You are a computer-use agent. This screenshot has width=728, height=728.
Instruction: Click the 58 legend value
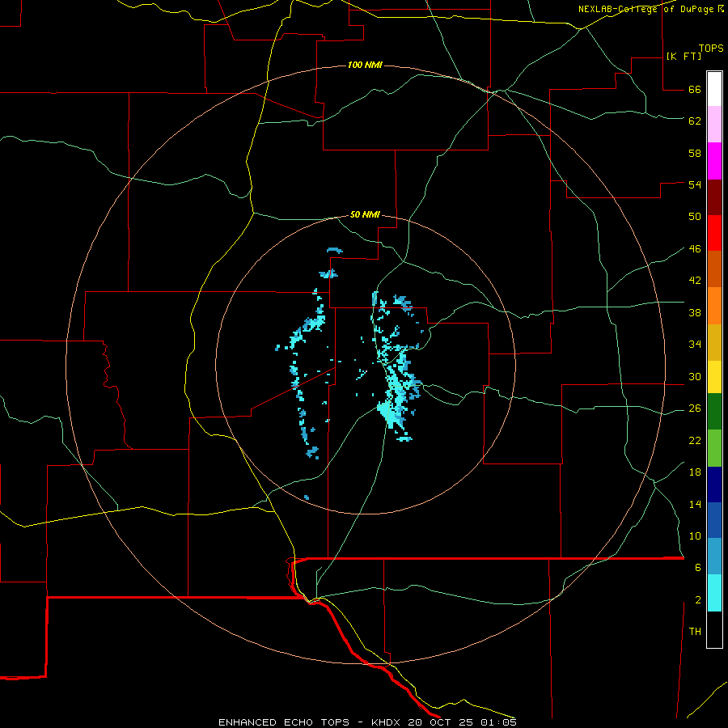click(695, 153)
